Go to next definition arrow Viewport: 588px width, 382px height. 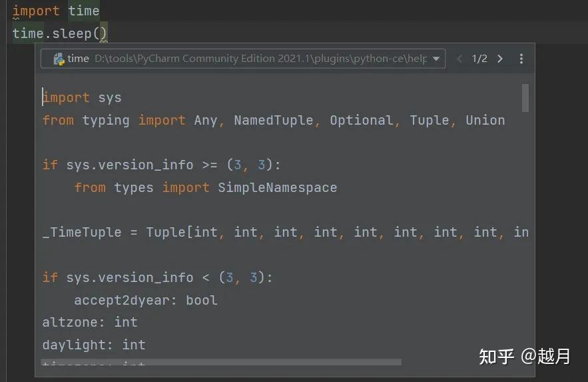pos(500,59)
